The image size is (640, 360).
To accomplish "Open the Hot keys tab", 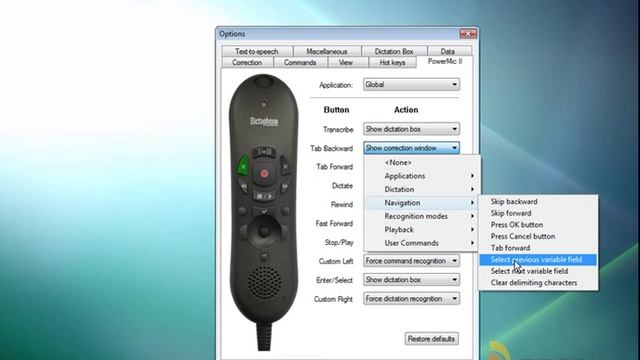I will pos(392,62).
